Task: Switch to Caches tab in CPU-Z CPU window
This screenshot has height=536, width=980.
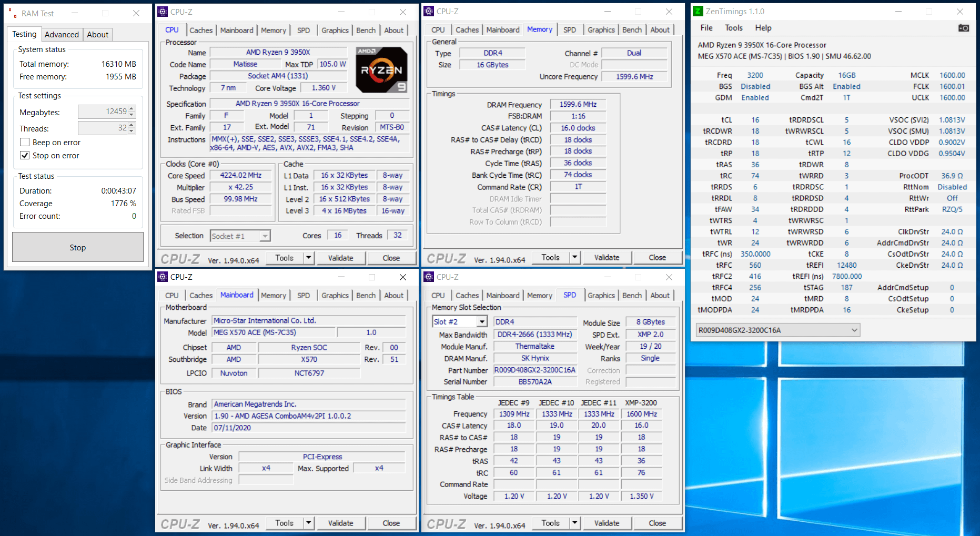Action: point(201,31)
